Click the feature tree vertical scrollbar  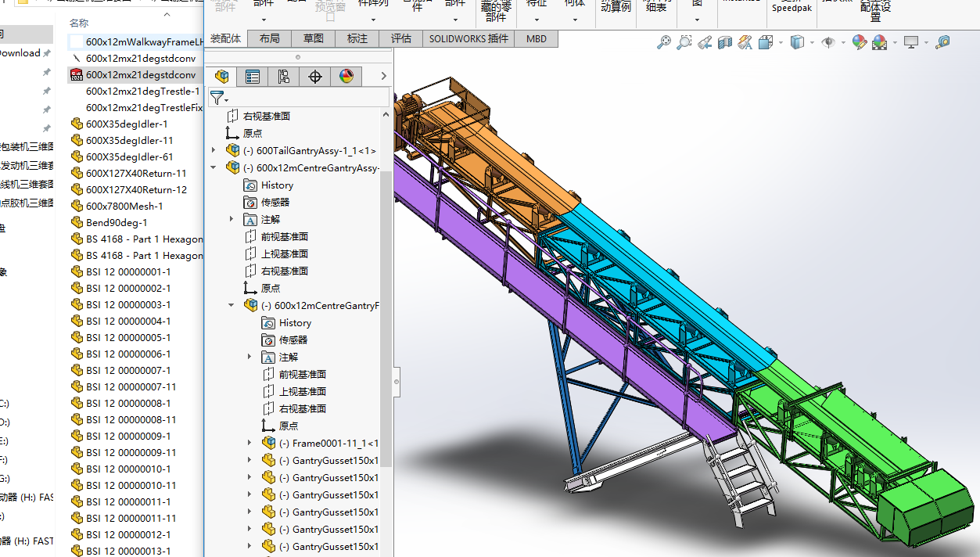386,313
